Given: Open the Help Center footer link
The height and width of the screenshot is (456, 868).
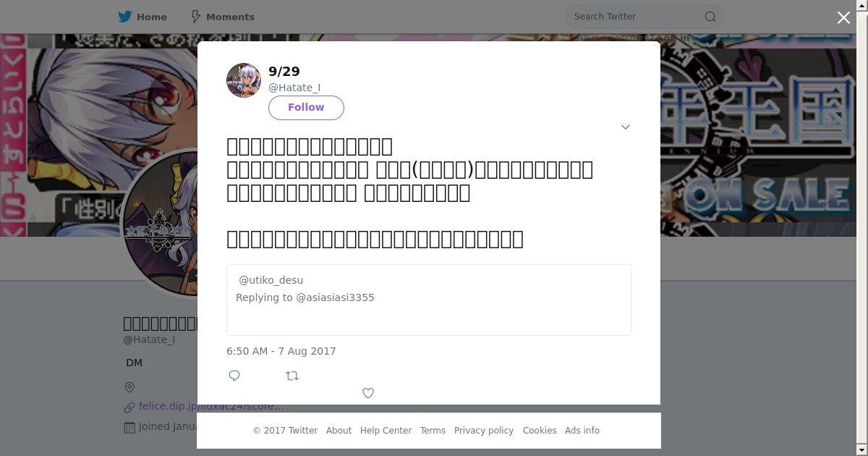Looking at the screenshot, I should tap(386, 430).
